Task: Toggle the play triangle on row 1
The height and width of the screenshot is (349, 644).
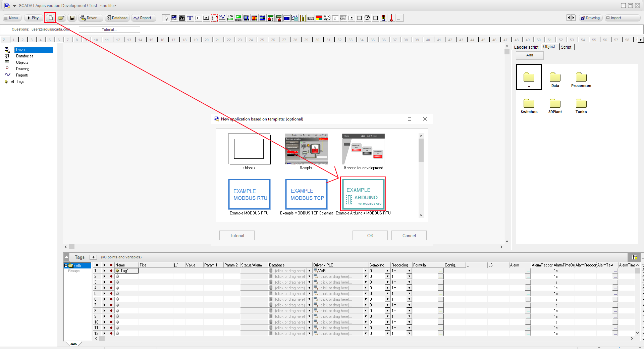Action: 104,271
